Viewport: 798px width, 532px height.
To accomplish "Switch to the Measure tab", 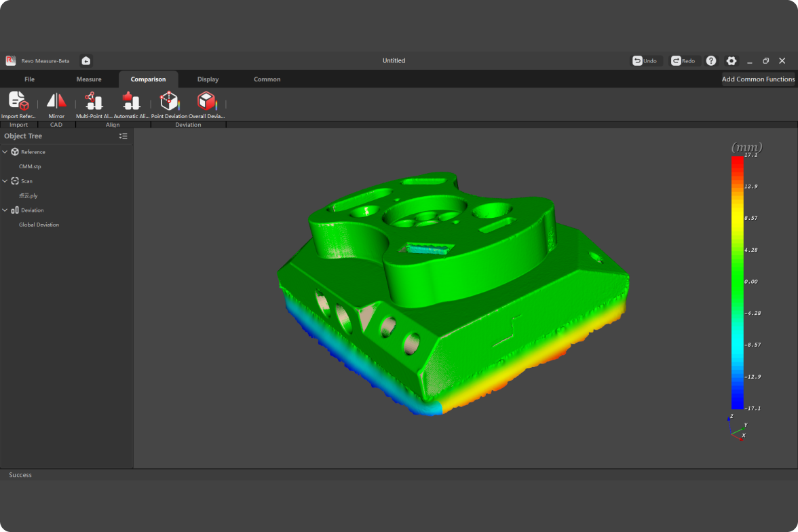I will 89,79.
